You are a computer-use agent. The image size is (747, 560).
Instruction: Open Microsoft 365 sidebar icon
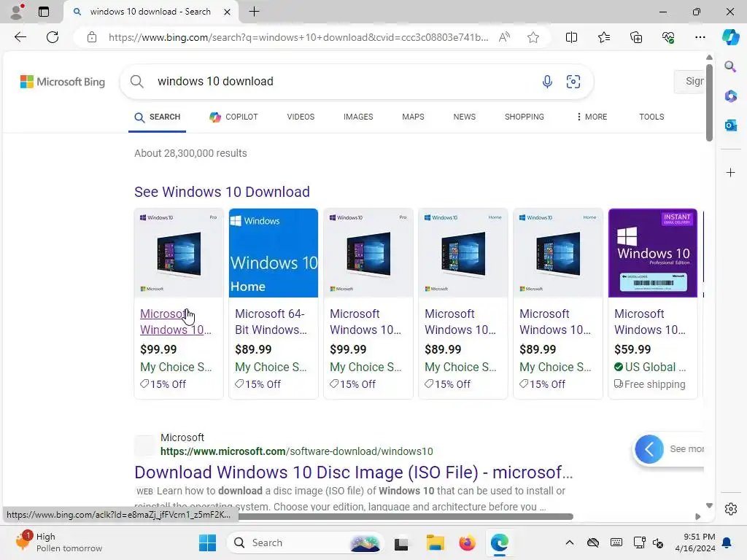(730, 96)
